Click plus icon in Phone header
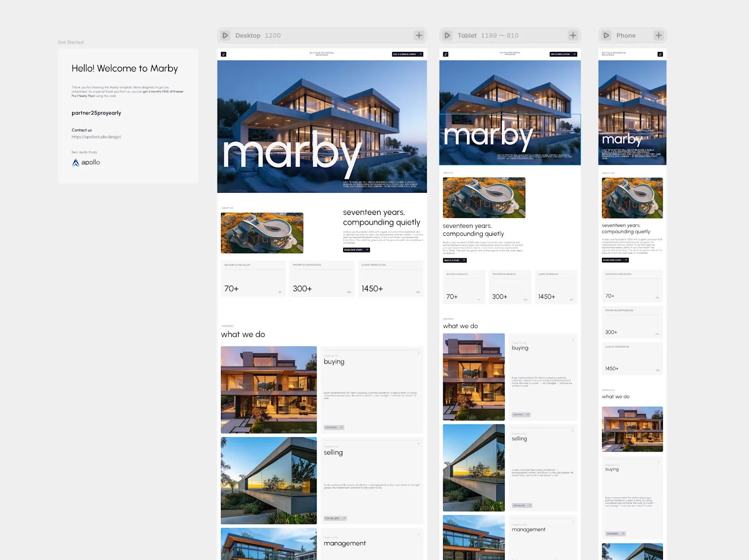Screen dimensions: 749x560 click(659, 36)
